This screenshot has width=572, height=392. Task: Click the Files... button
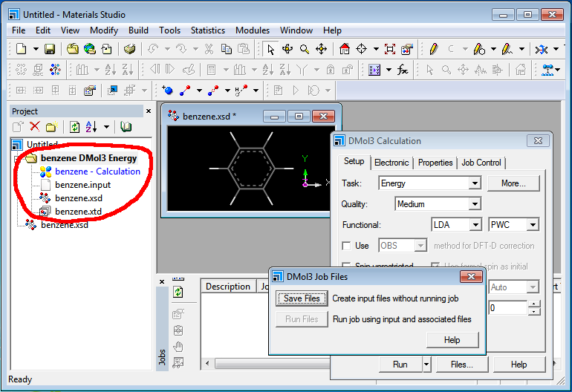click(x=462, y=365)
